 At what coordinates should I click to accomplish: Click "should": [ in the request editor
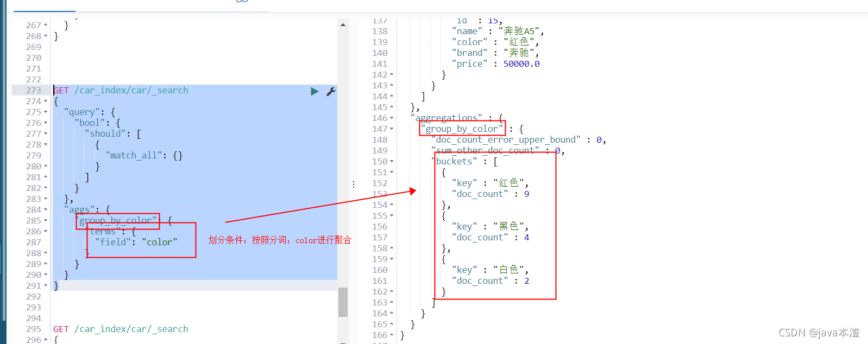pyautogui.click(x=112, y=134)
